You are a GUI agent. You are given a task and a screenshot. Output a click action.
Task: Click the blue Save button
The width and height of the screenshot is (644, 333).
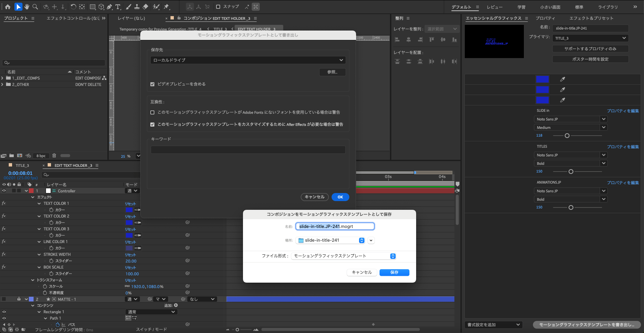click(394, 273)
